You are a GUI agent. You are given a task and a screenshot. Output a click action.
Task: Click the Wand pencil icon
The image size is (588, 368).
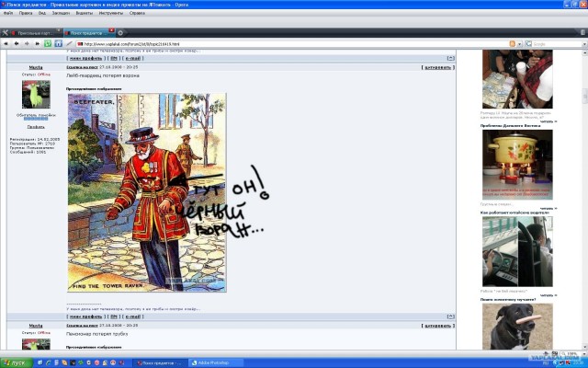click(70, 43)
